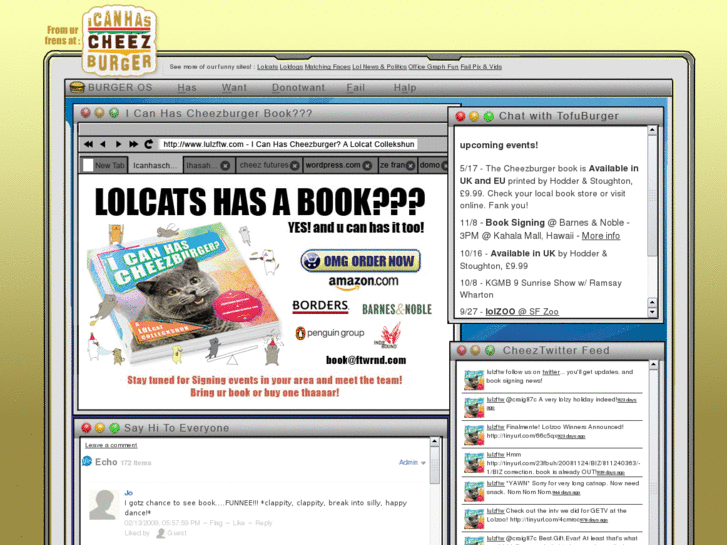Switch to the New Tab tab
727x545 pixels.
coord(104,165)
